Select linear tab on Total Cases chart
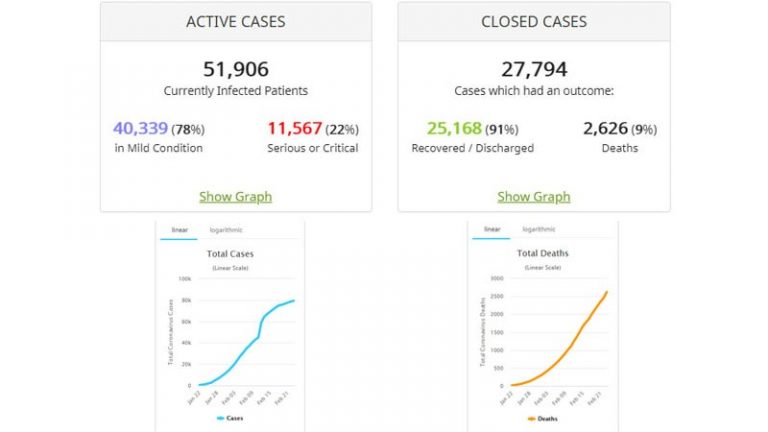Viewport: 768px width, 432px height. pos(179,230)
